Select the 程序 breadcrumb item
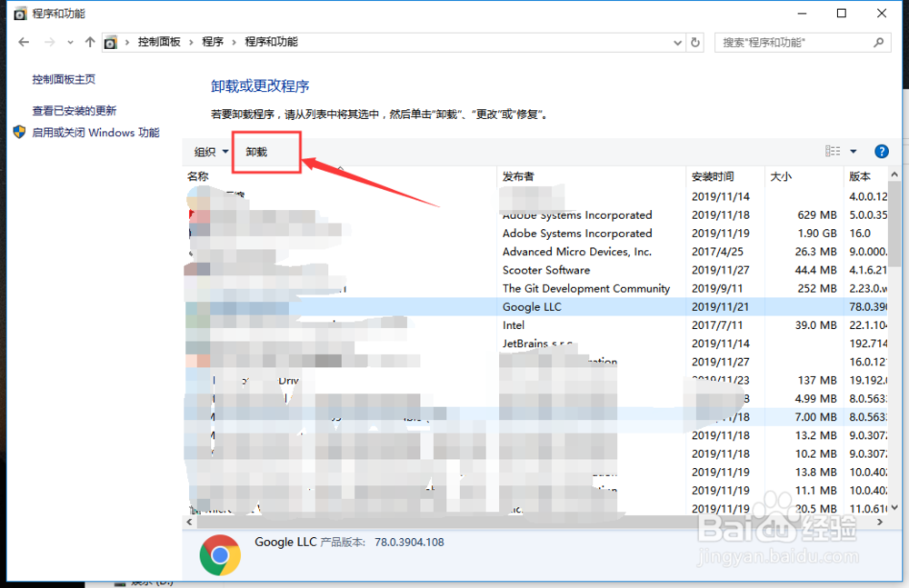This screenshot has height=588, width=909. pyautogui.click(x=211, y=42)
